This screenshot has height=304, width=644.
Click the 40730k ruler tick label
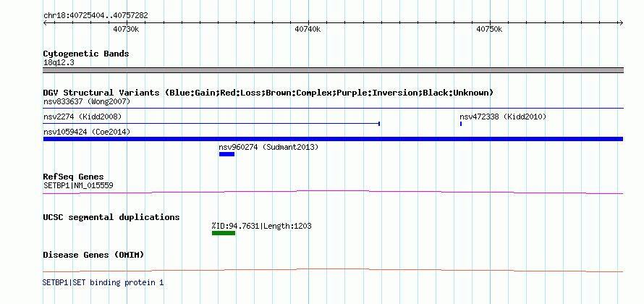point(126,29)
